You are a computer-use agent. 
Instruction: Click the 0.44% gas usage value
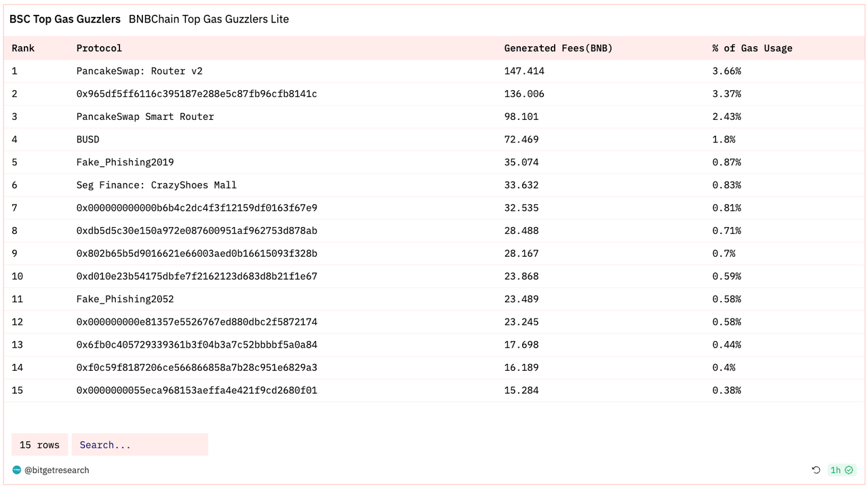pos(726,345)
